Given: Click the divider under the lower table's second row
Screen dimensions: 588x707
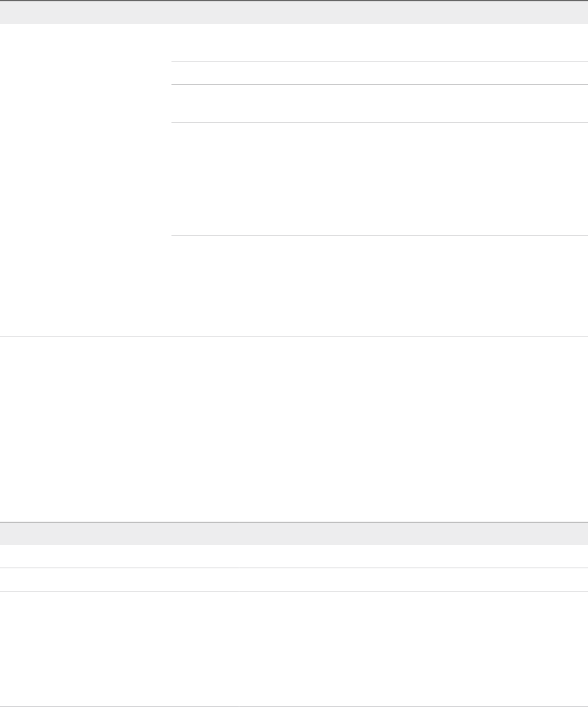Looking at the screenshot, I should (294, 591).
